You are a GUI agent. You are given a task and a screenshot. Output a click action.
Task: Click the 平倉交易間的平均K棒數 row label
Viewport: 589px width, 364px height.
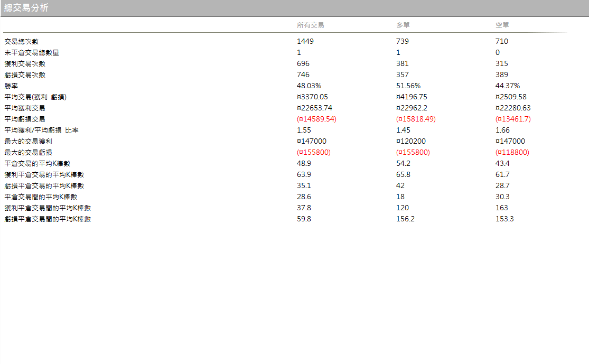coord(41,197)
